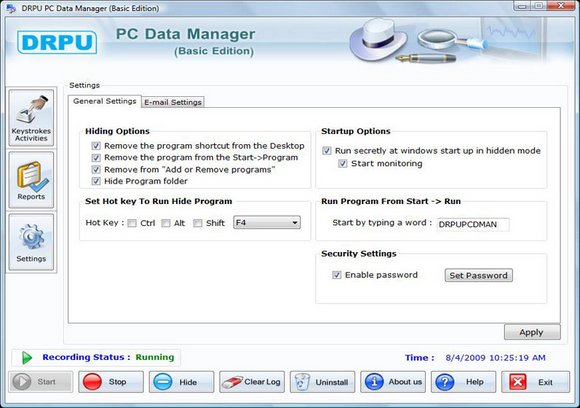The image size is (580, 408).
Task: Select the General Settings tab
Action: [105, 101]
